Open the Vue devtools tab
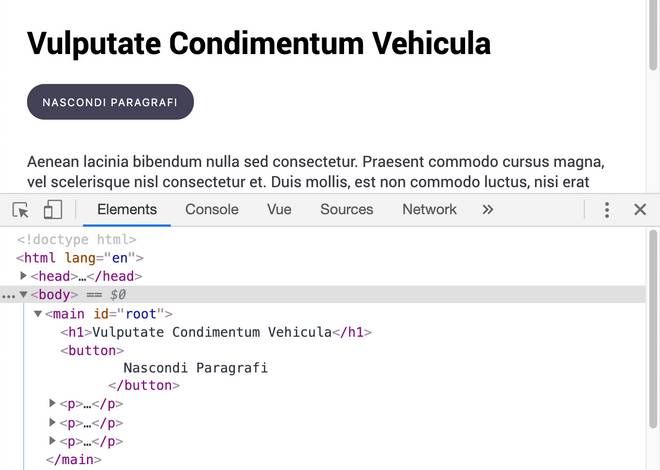This screenshot has width=660, height=470. [279, 210]
